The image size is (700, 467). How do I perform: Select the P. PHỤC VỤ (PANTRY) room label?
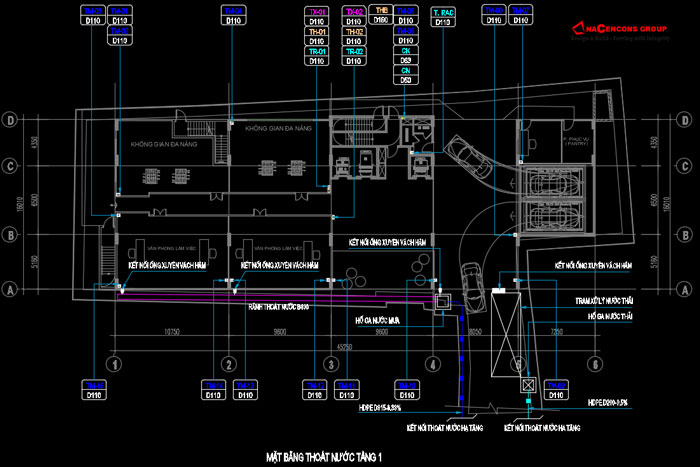(x=577, y=141)
